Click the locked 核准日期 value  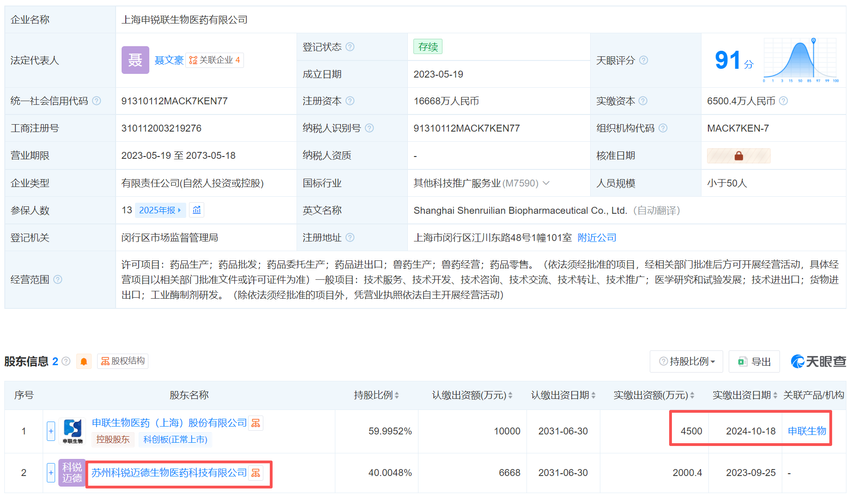[738, 156]
